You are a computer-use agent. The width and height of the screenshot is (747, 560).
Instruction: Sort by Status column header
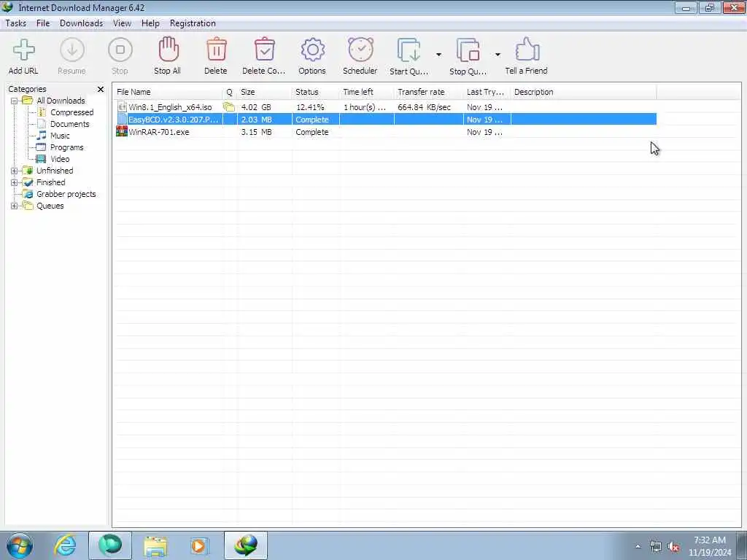tap(315, 92)
